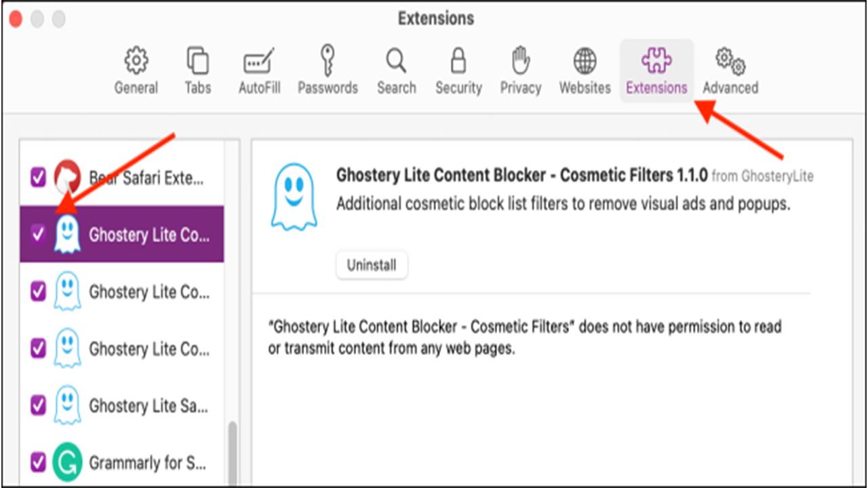Screen dimensions: 868x488
Task: Click the red close window button
Action: (16, 20)
